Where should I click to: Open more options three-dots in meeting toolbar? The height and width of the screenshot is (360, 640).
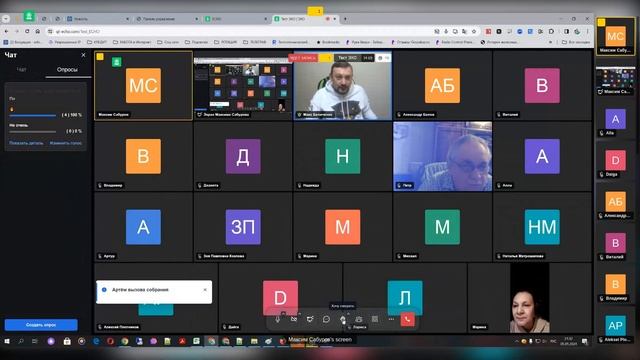(x=391, y=319)
